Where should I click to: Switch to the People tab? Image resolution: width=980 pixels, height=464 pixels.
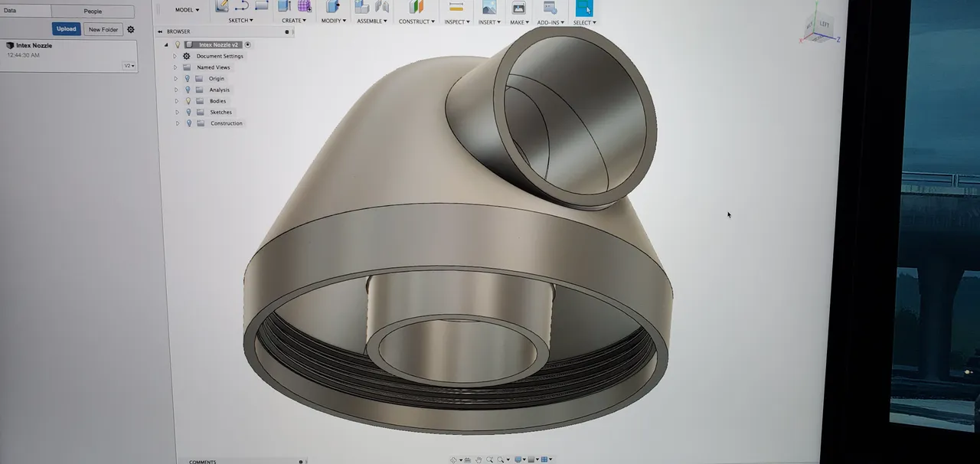[93, 11]
